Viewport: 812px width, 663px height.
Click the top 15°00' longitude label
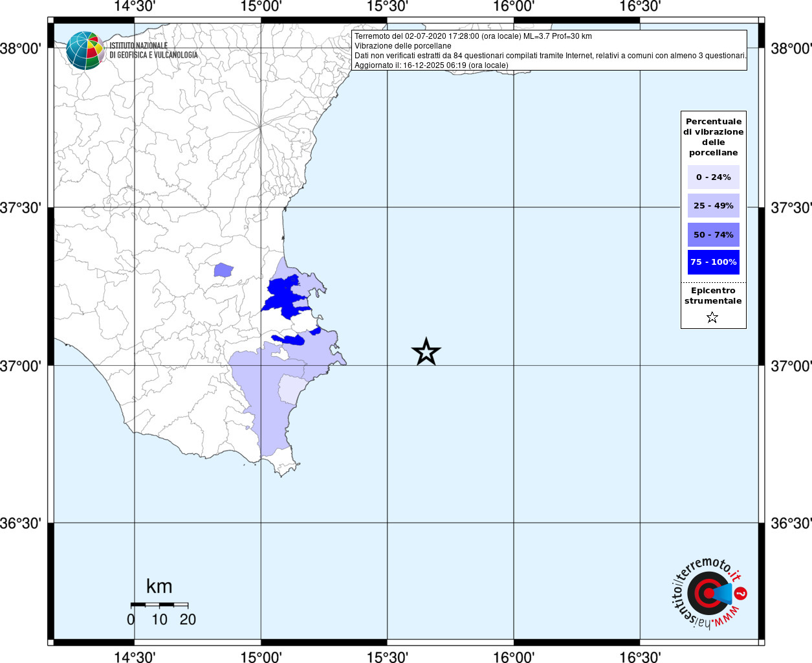coord(261,6)
